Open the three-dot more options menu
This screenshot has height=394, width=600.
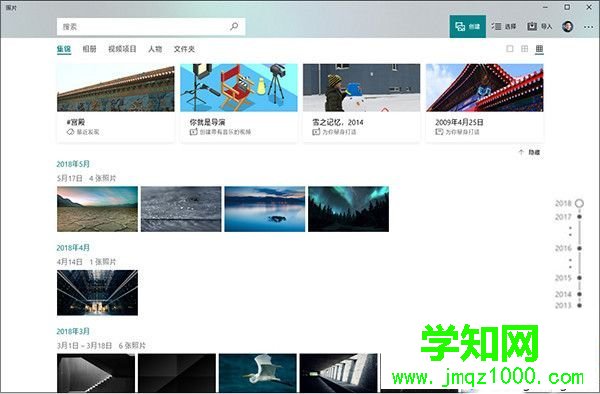point(589,27)
